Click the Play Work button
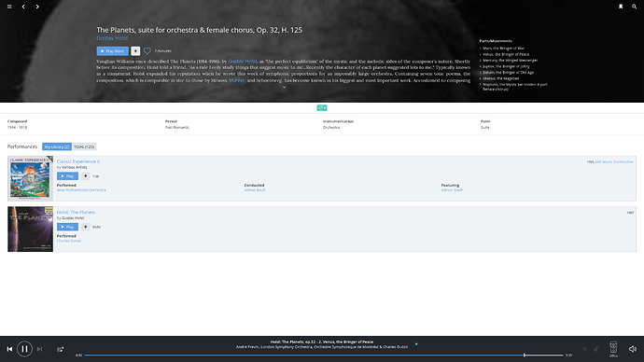Image resolution: width=644 pixels, height=362 pixels. tap(113, 51)
